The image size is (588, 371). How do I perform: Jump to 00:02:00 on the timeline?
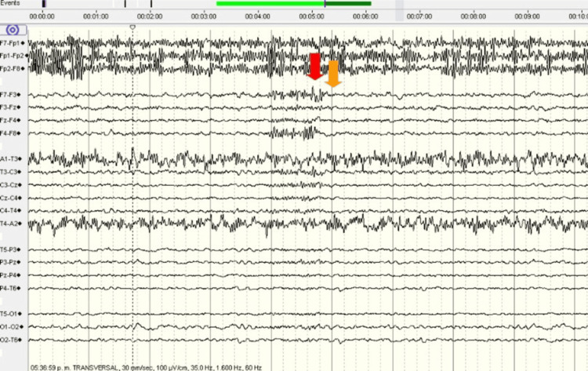[150, 16]
